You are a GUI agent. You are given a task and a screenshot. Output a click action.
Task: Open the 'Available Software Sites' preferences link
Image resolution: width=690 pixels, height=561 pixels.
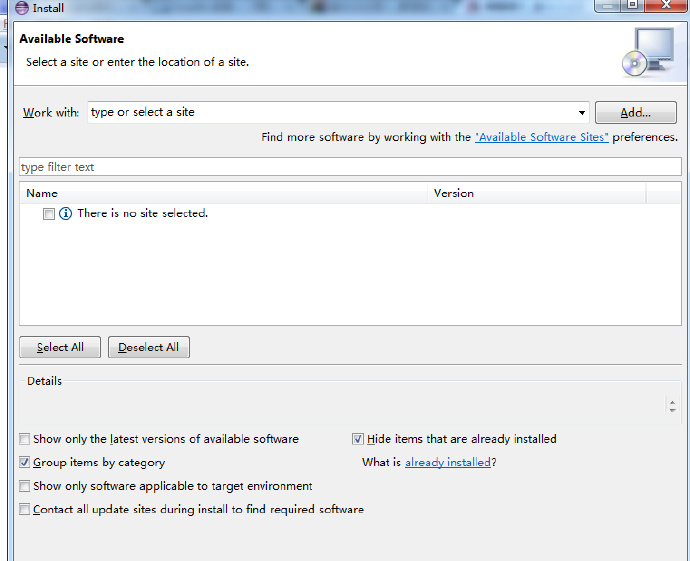click(x=542, y=137)
